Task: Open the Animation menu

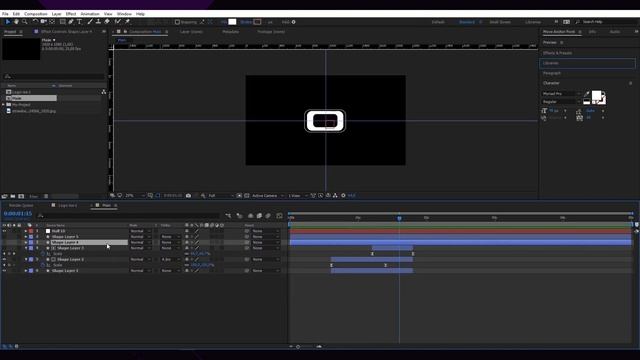Action: (x=90, y=14)
